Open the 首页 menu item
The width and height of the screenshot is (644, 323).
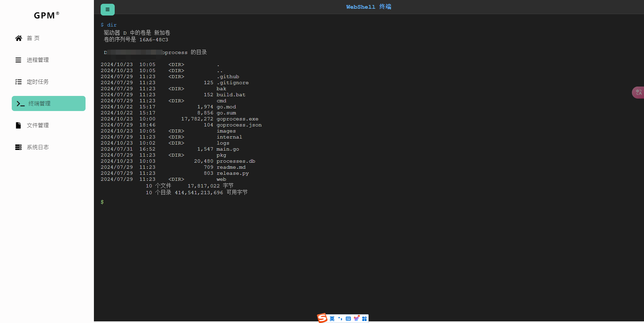point(49,38)
